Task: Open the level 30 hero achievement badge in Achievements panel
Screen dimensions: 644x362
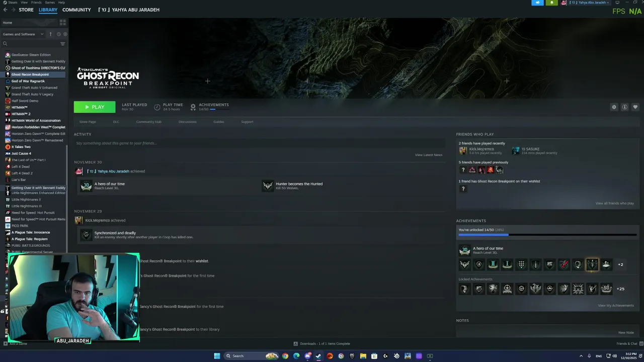Action: (x=464, y=250)
